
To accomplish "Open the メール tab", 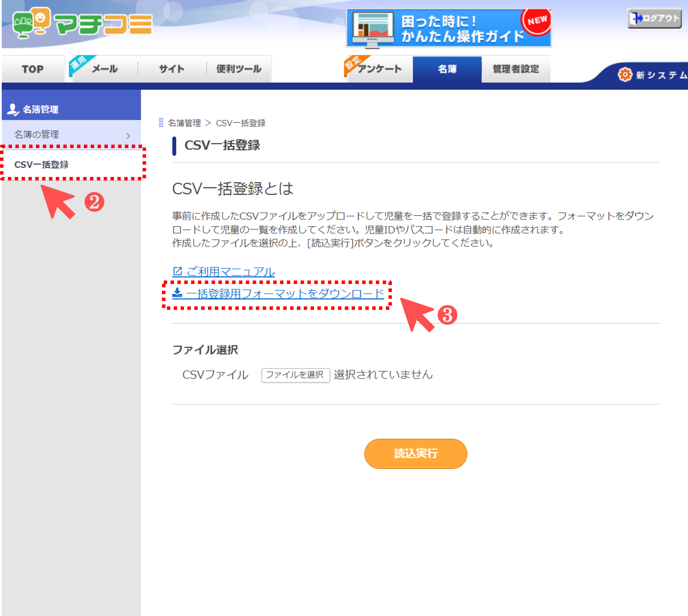I will (x=105, y=69).
